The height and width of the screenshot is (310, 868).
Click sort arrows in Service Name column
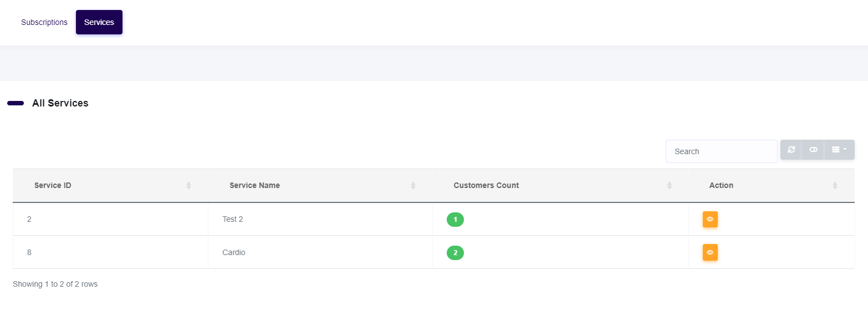(x=413, y=186)
